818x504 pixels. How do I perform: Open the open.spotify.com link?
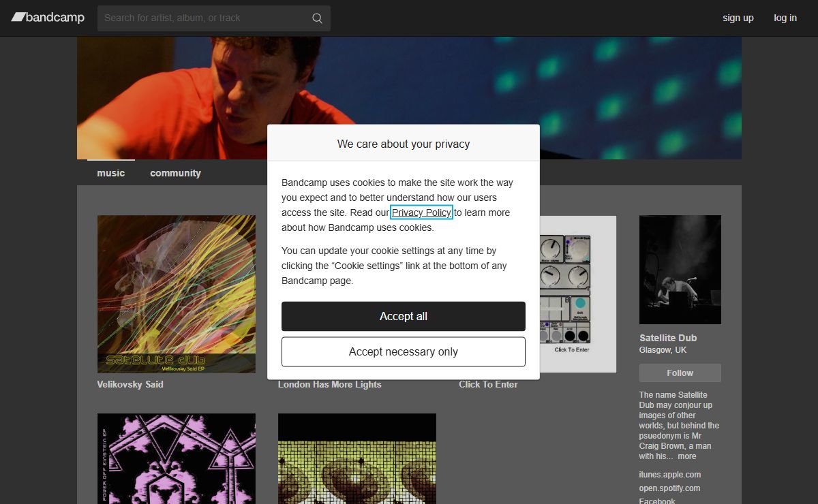click(x=669, y=488)
